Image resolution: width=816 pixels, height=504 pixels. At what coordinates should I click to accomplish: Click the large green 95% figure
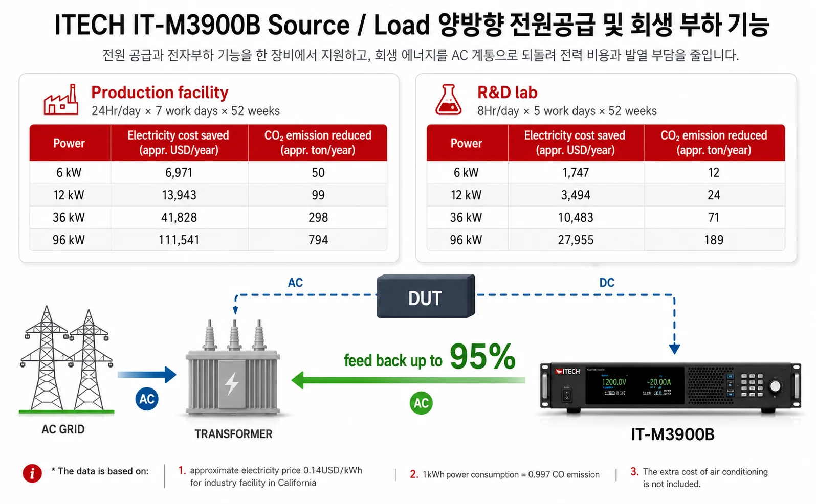(483, 356)
